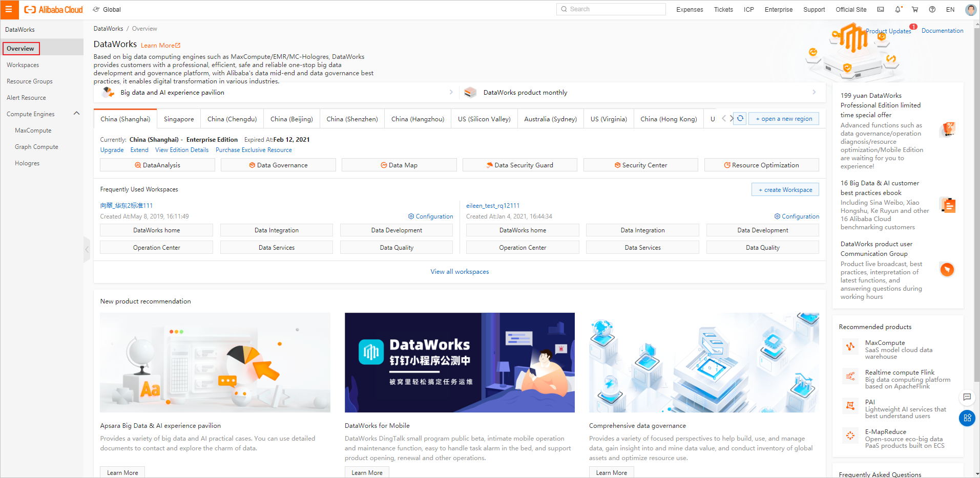Click Learn More under DataWorks for Mobile
This screenshot has height=478, width=980.
[367, 472]
